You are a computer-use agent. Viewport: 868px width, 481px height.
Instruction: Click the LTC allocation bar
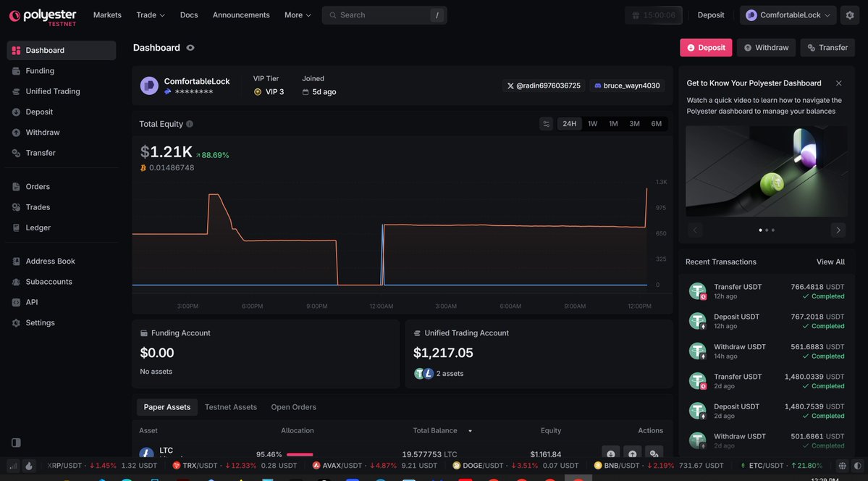300,454
